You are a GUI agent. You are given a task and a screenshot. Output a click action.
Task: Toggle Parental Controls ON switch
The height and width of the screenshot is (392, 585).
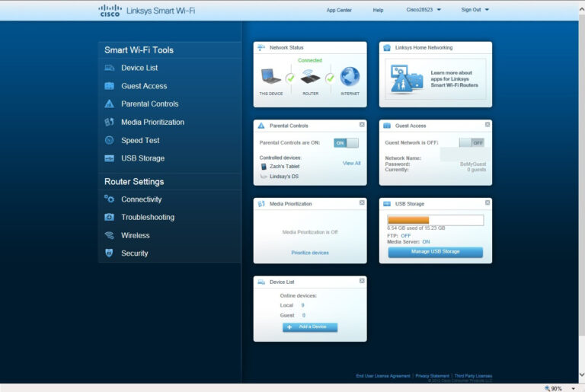(x=346, y=143)
